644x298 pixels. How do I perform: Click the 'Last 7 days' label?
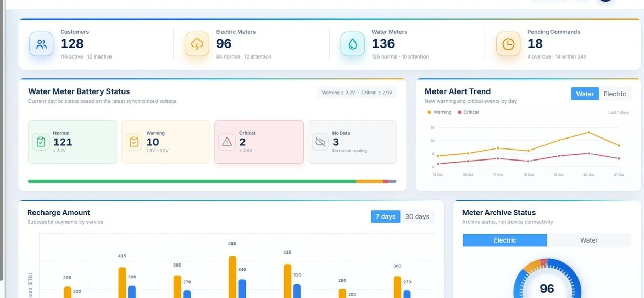coord(618,112)
